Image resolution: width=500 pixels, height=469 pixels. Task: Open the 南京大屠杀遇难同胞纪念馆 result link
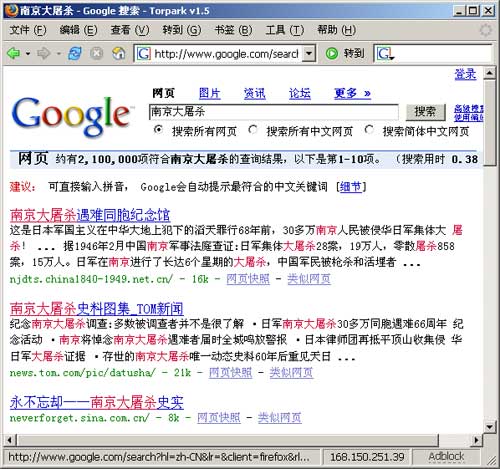[90, 215]
